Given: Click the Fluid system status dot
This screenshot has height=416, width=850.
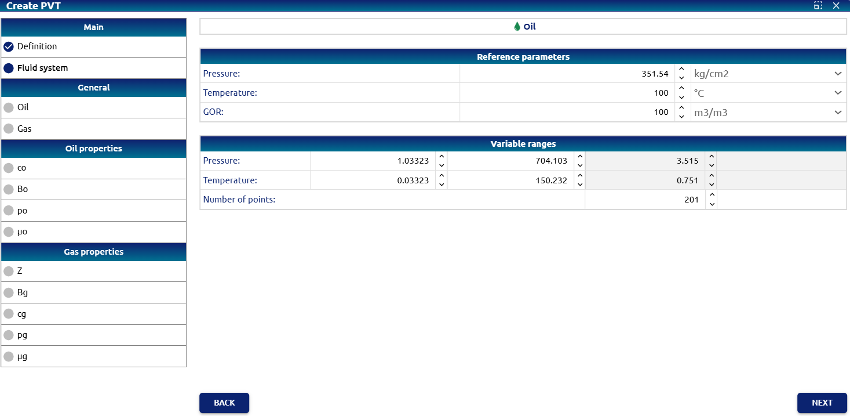Looking at the screenshot, I should [9, 68].
